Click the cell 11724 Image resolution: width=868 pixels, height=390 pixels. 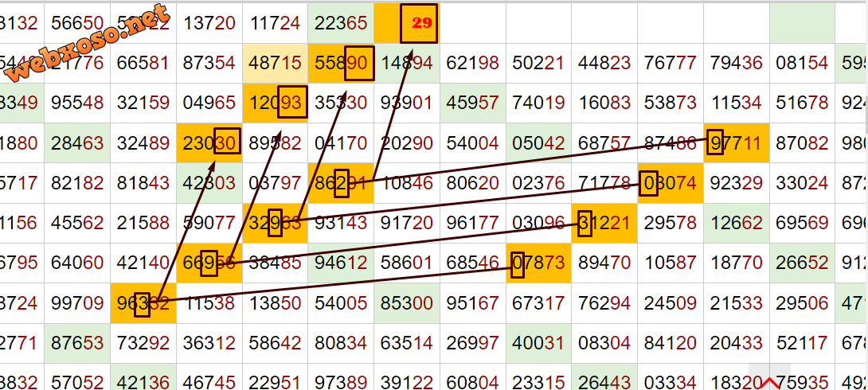[x=275, y=22]
